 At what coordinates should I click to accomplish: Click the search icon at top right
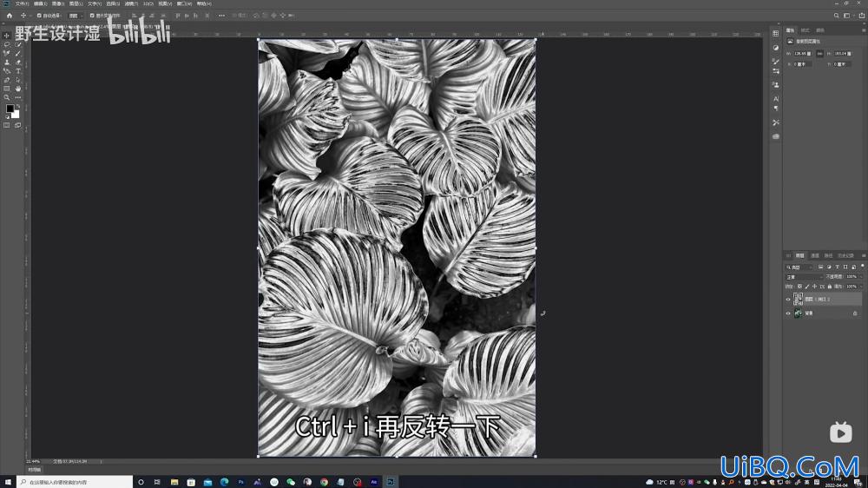click(x=837, y=16)
